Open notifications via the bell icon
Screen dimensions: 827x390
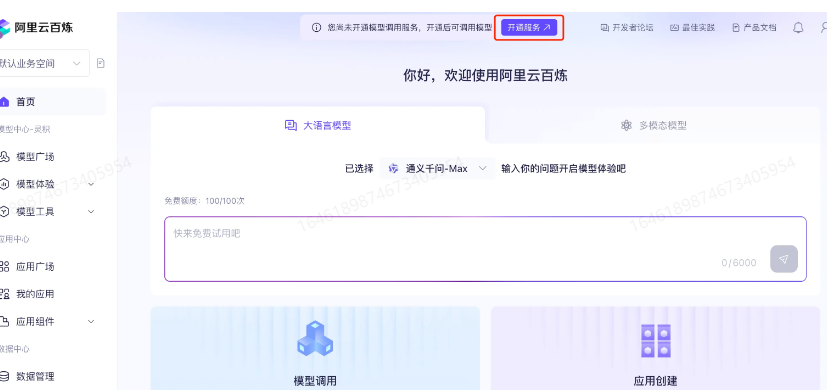[798, 27]
